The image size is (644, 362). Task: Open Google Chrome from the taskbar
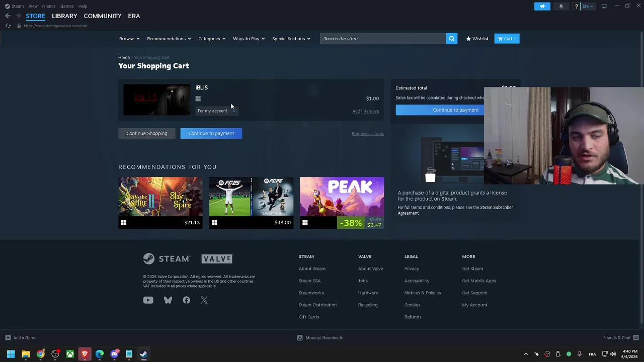click(x=41, y=354)
